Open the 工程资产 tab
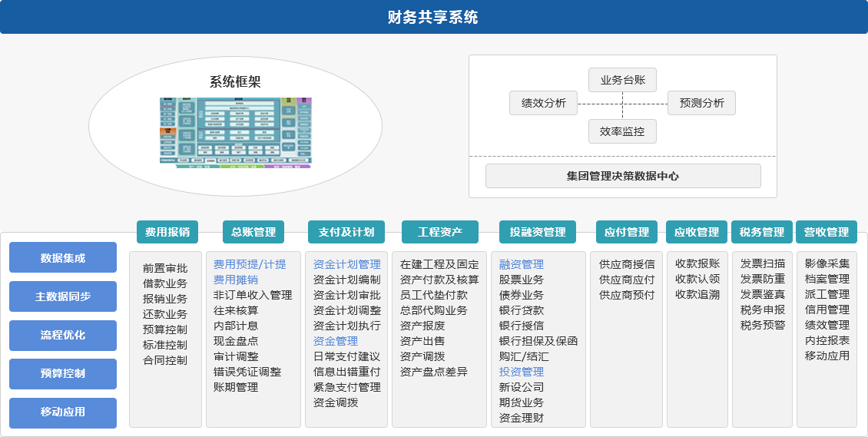Image resolution: width=868 pixels, height=437 pixels. pyautogui.click(x=439, y=232)
